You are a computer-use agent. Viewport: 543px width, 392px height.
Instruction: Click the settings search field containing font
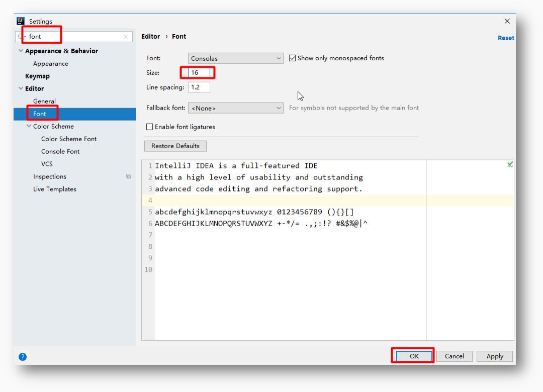[74, 36]
